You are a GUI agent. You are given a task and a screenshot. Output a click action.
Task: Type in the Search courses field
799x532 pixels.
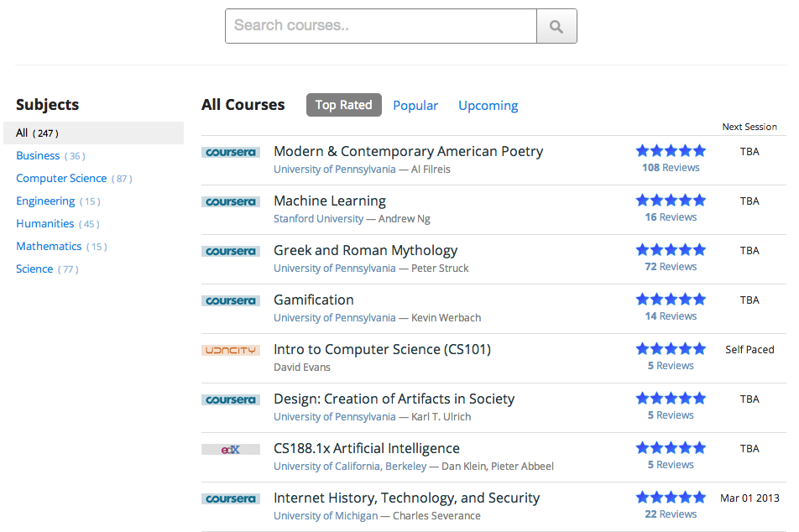[381, 26]
